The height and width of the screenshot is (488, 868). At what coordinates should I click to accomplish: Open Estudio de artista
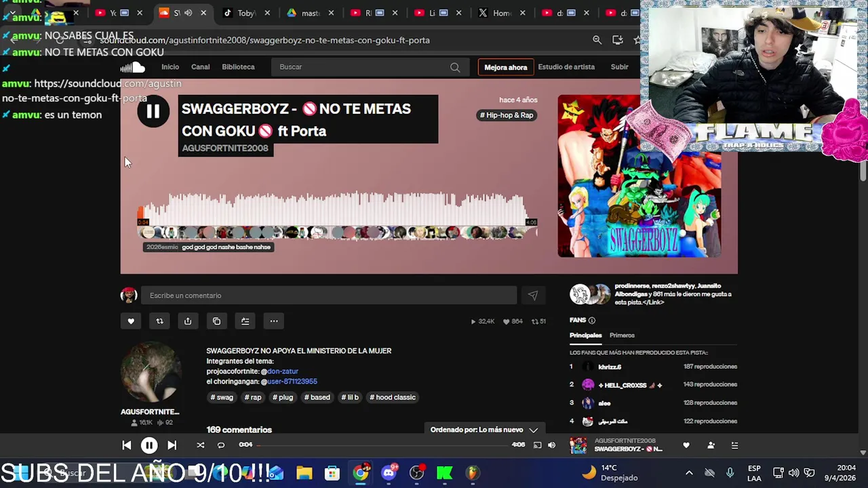[x=566, y=67]
